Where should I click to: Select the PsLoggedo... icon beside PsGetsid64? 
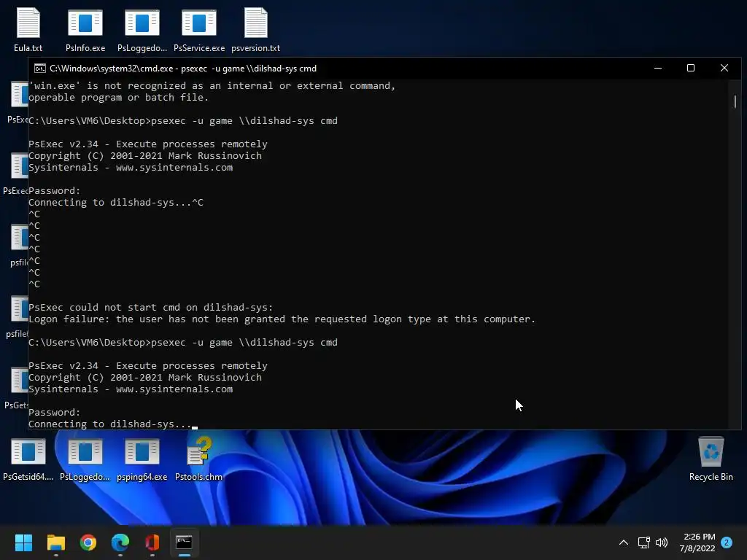click(85, 459)
